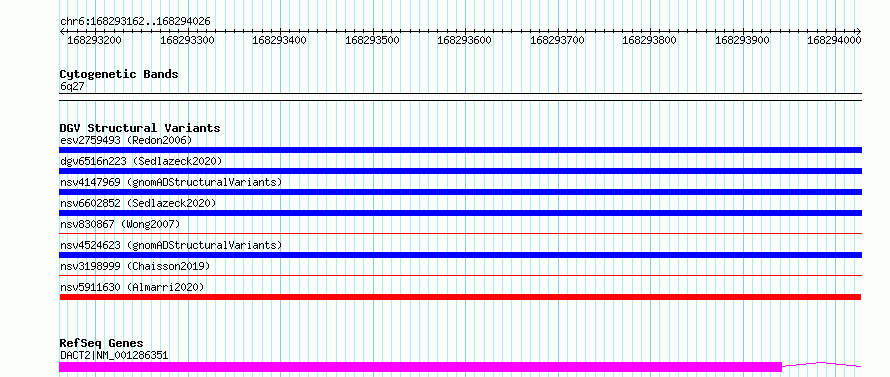Click the blue bar for nsv4147969
890x377 pixels.
460,192
